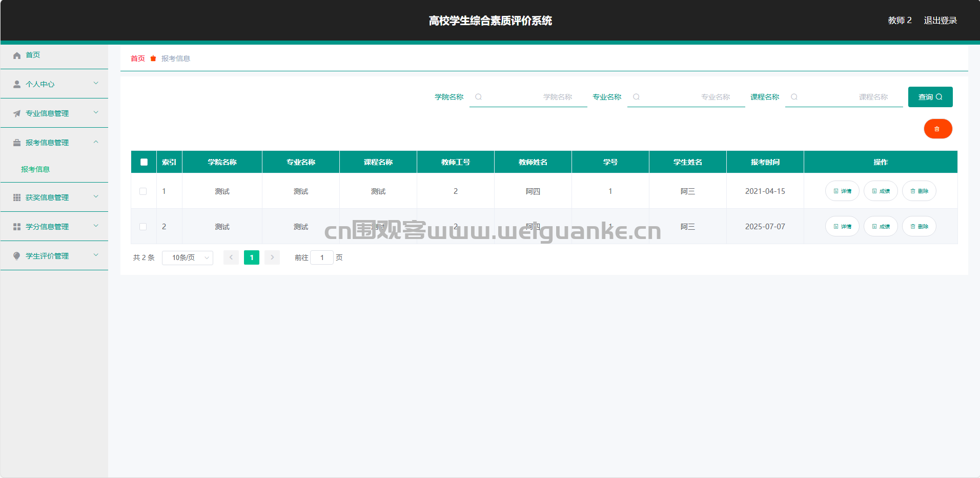
Task: Focus the 专业名称 search input
Action: pos(686,97)
